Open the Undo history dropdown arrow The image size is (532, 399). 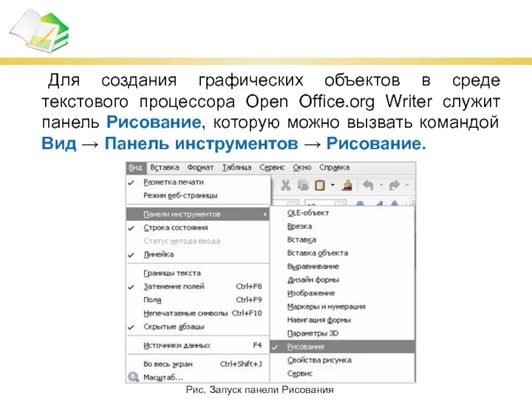tap(381, 186)
